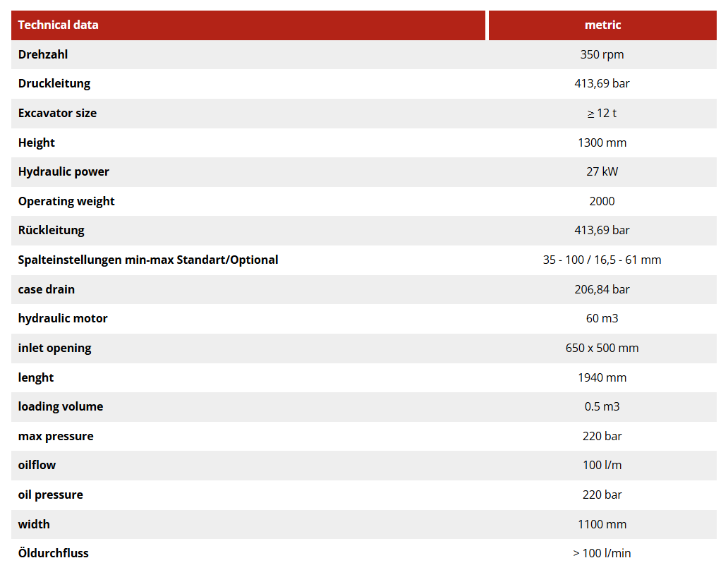This screenshot has height=582, width=728.
Task: Click the '0.5 m3' value
Action: click(x=602, y=406)
